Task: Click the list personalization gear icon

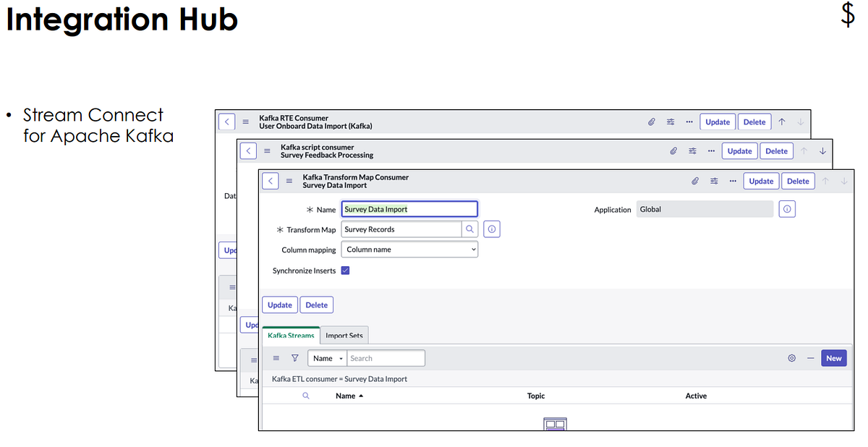Action: click(x=791, y=357)
